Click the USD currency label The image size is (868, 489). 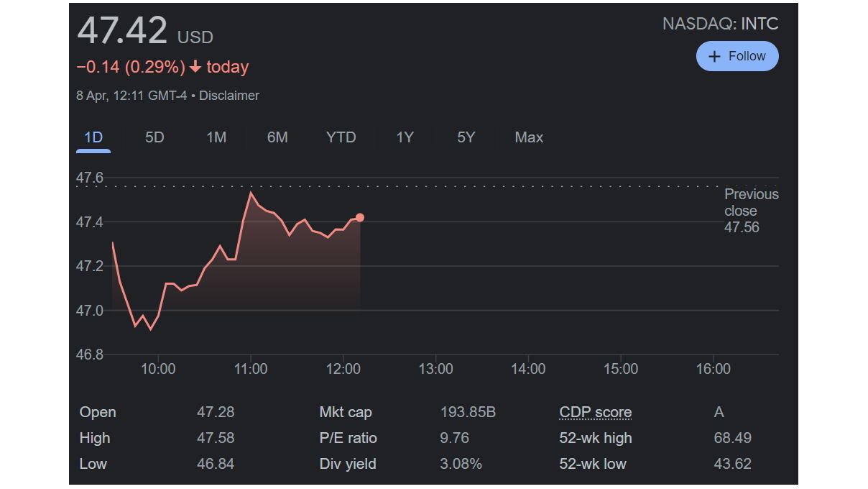click(x=195, y=37)
